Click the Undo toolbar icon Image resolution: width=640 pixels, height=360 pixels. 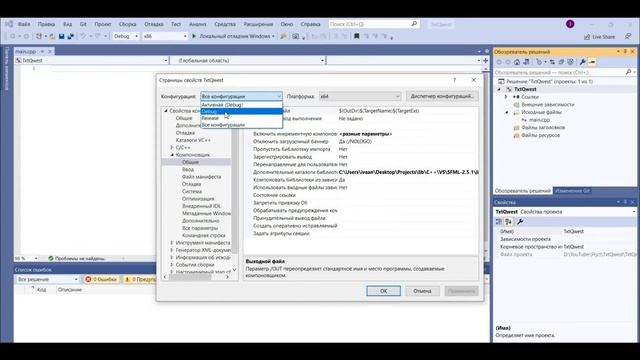point(82,36)
